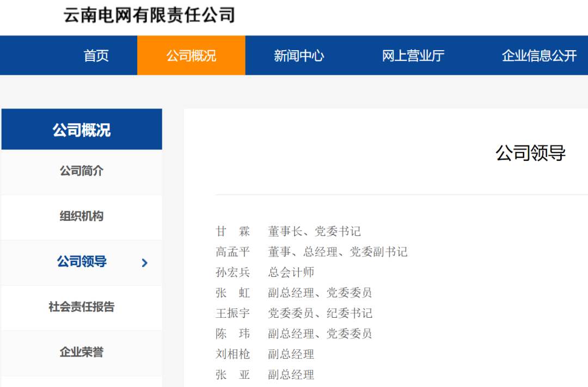588x387 pixels.
Task: Open the 公司简介 company introduction link
Action: (x=82, y=171)
